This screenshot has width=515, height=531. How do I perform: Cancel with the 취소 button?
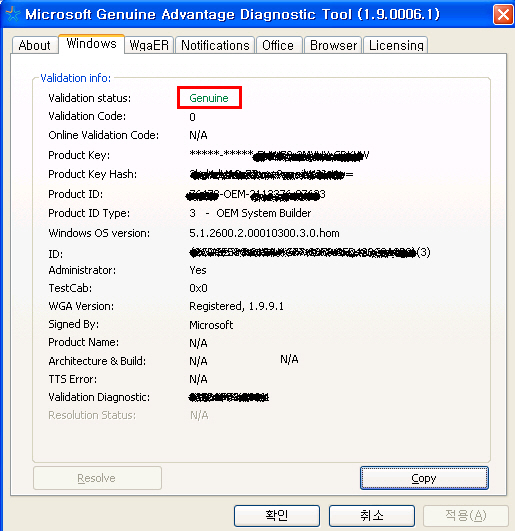click(372, 516)
